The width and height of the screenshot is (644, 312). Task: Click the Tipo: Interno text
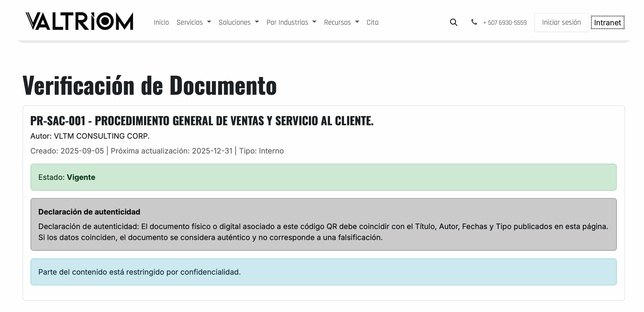click(x=261, y=151)
